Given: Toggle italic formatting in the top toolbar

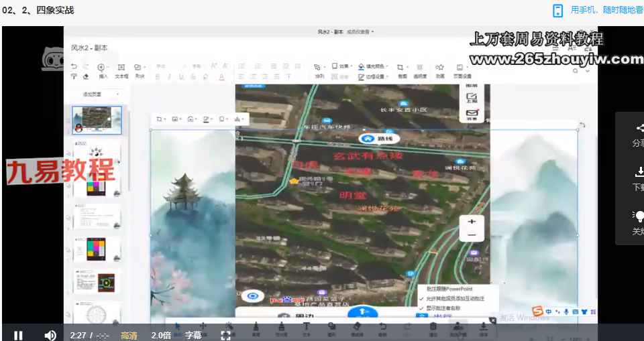Looking at the screenshot, I should [169, 77].
